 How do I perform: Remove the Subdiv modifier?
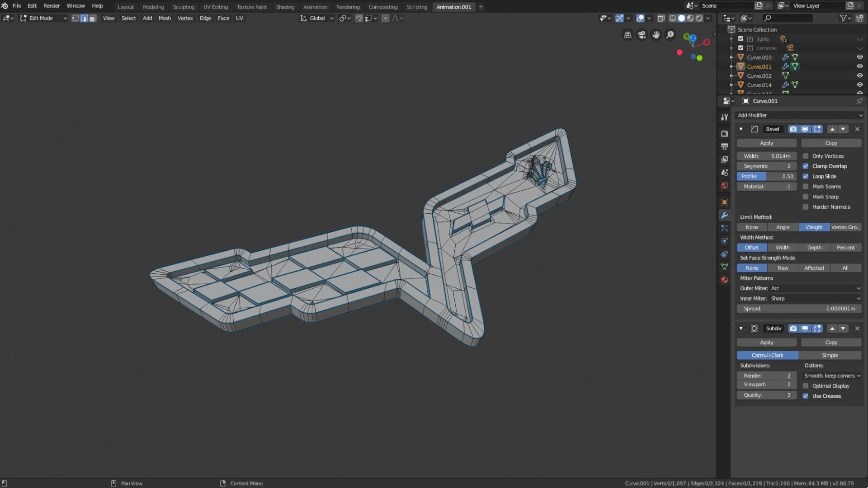click(857, 328)
